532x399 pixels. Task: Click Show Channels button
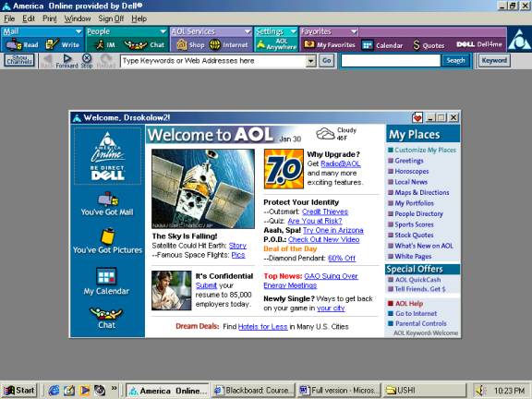[x=19, y=60]
